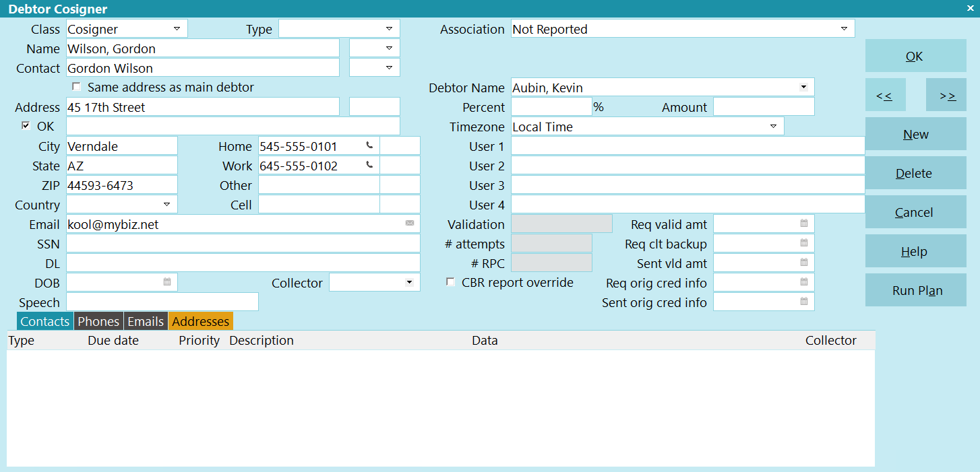Click the Run Plan button
The height and width of the screenshot is (472, 980).
pyautogui.click(x=915, y=290)
